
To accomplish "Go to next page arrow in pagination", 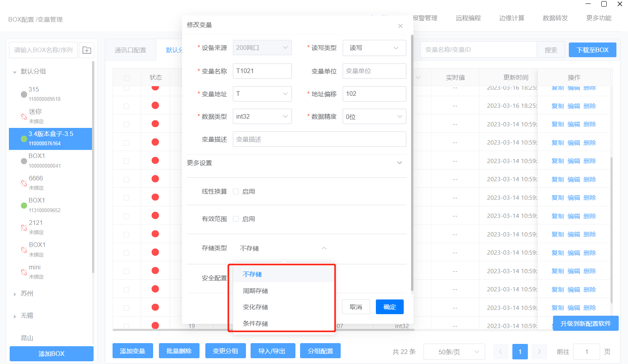I will tap(539, 352).
